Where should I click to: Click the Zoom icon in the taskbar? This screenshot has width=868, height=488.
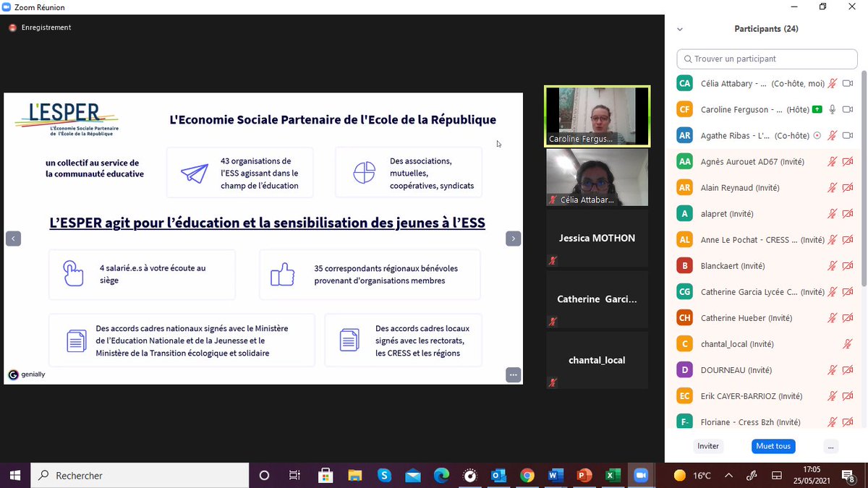[641, 475]
